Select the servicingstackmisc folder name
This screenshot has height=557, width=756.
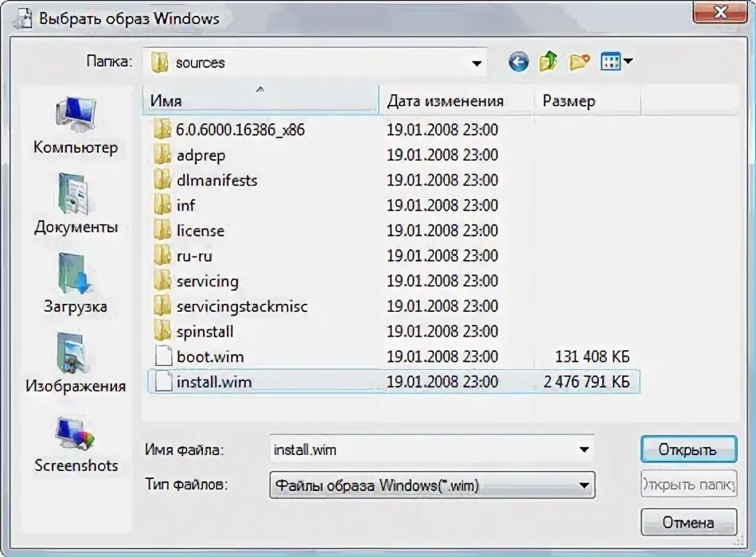tap(242, 306)
